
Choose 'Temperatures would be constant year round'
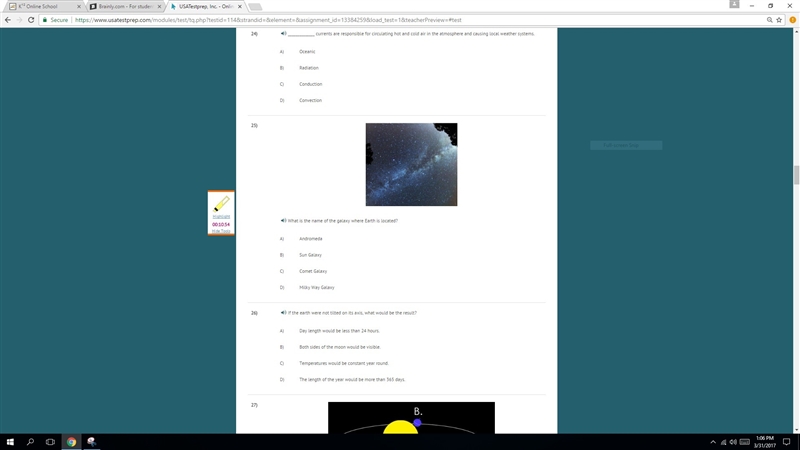click(344, 364)
